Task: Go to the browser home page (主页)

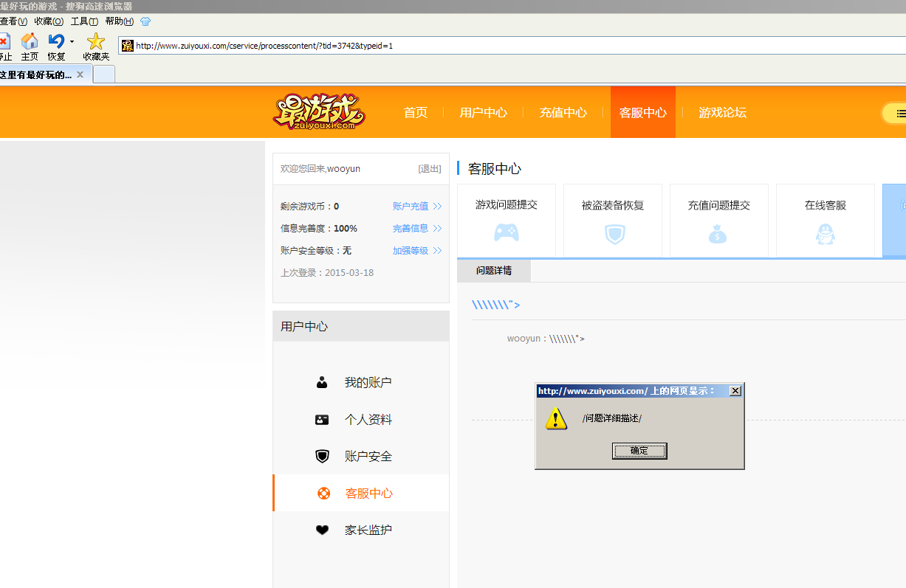Action: 30,46
